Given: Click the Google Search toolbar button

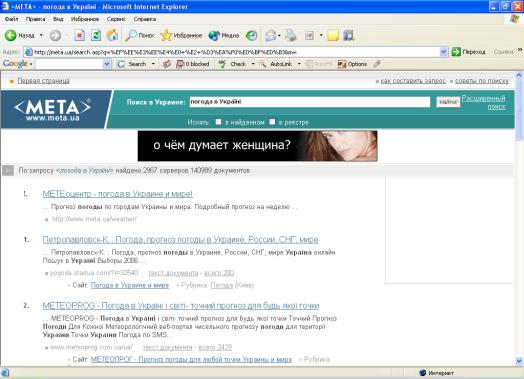Looking at the screenshot, I should (x=132, y=64).
